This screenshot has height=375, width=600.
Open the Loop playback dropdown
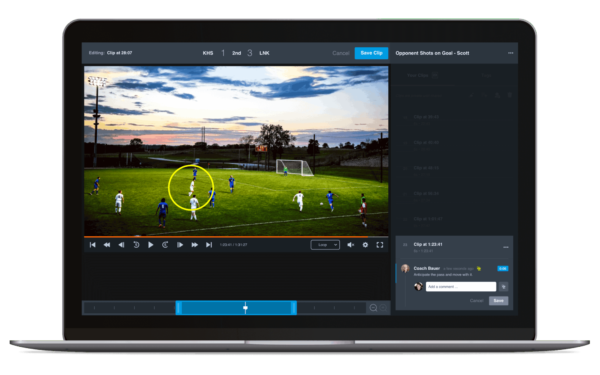(325, 245)
